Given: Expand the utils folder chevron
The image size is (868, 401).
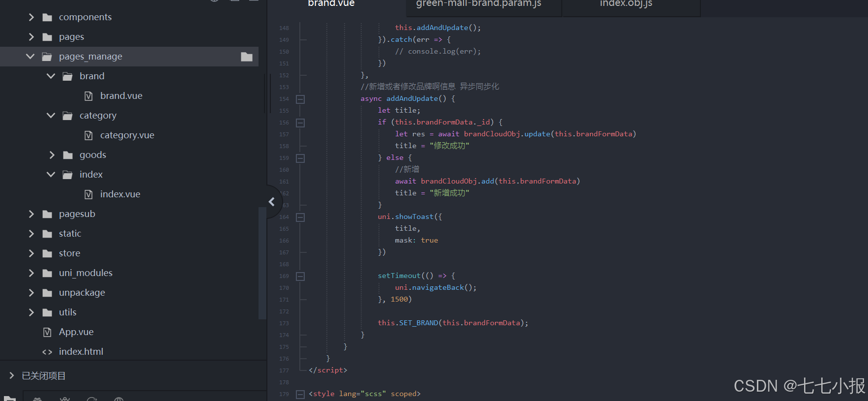Looking at the screenshot, I should coord(31,312).
